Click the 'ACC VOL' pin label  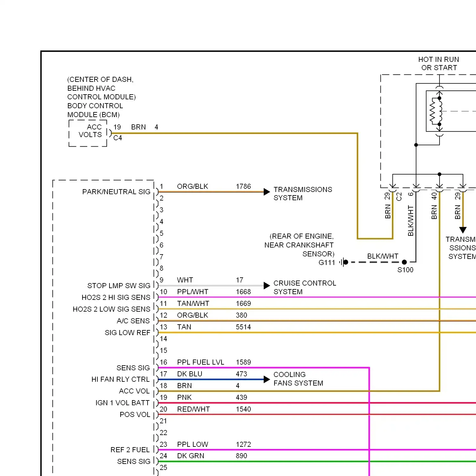pyautogui.click(x=134, y=391)
